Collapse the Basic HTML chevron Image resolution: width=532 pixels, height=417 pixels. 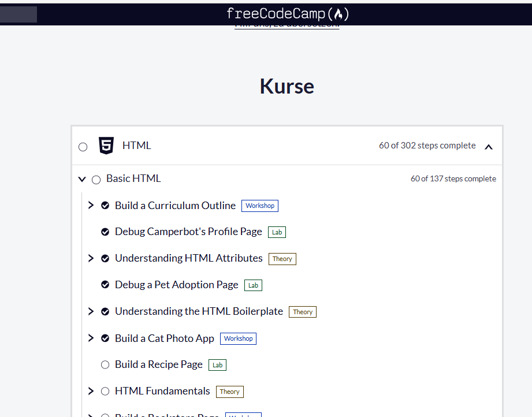tap(82, 179)
